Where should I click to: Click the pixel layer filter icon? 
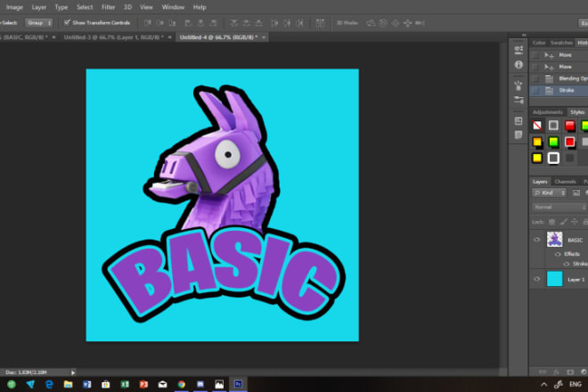(576, 192)
